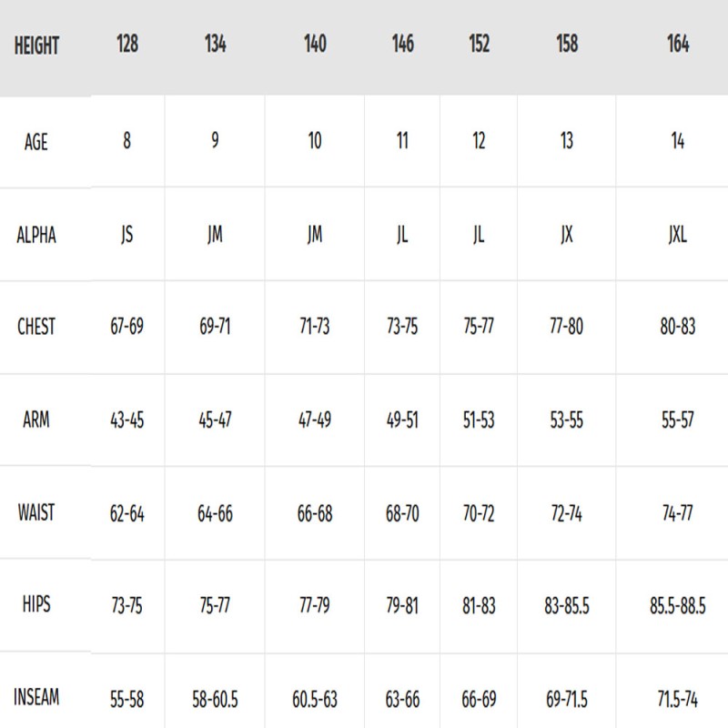Click chest measurement 77-80

pyautogui.click(x=566, y=327)
